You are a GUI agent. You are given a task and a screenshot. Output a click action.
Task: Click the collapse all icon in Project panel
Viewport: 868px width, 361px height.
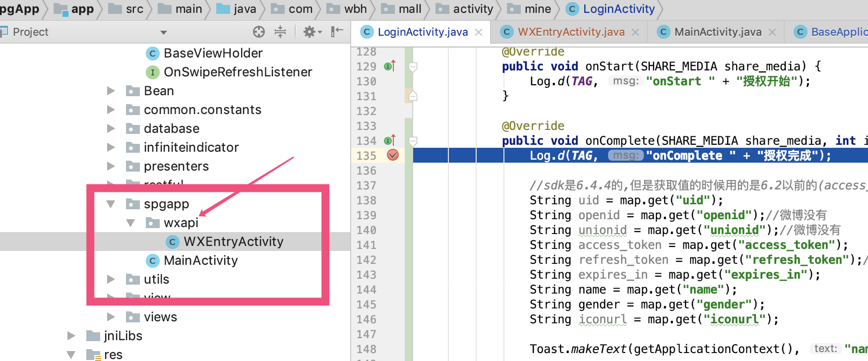coord(280,32)
